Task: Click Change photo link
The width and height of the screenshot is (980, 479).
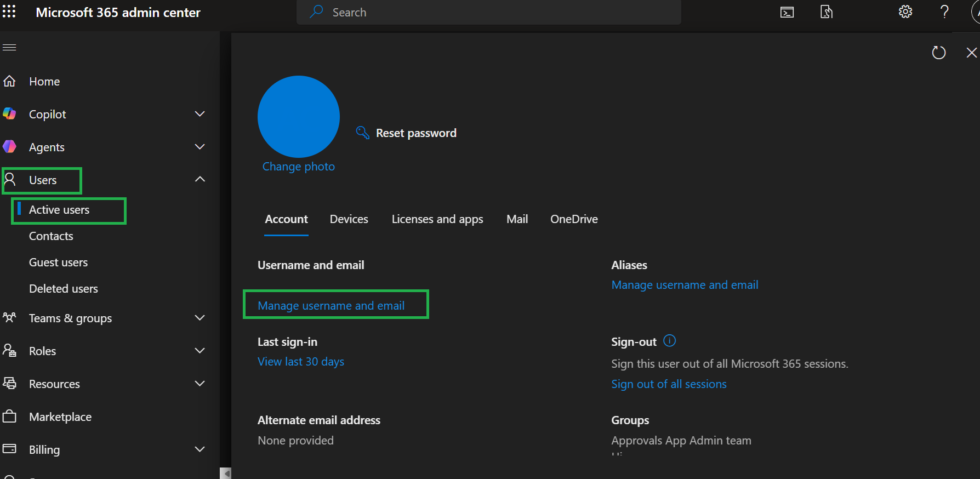Action: pyautogui.click(x=298, y=167)
